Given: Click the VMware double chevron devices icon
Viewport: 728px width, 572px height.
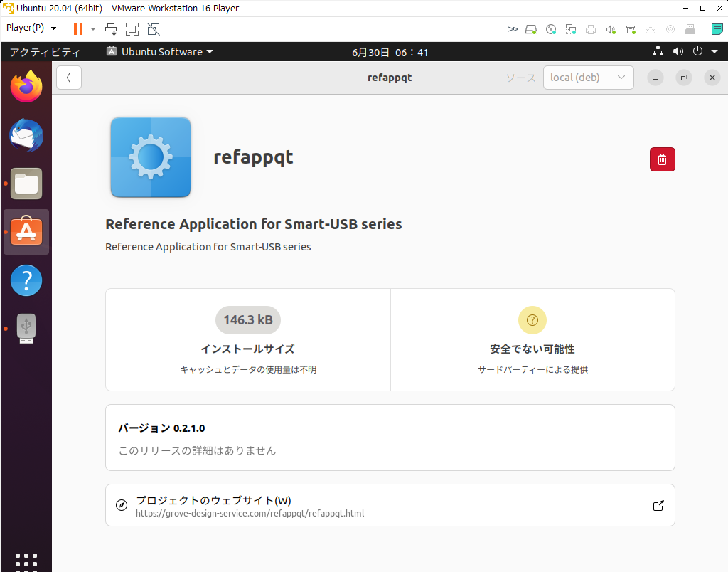Looking at the screenshot, I should (x=513, y=29).
